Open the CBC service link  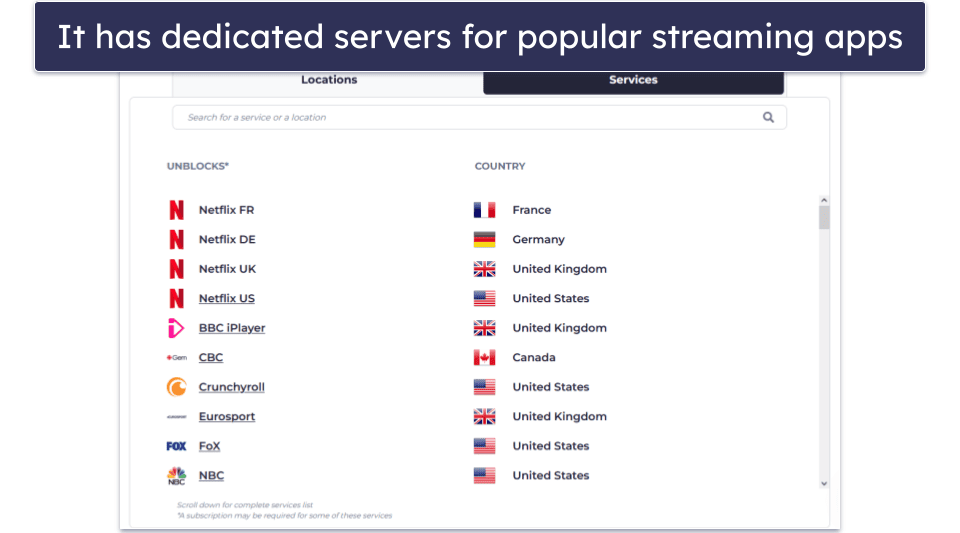211,357
